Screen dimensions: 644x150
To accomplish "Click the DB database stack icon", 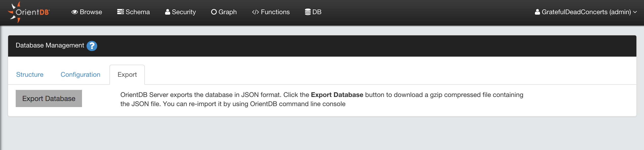I will pos(308,11).
